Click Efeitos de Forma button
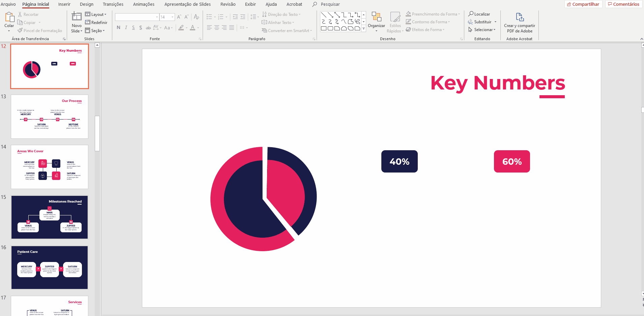Viewport: 644px width, 316px height. tap(425, 30)
